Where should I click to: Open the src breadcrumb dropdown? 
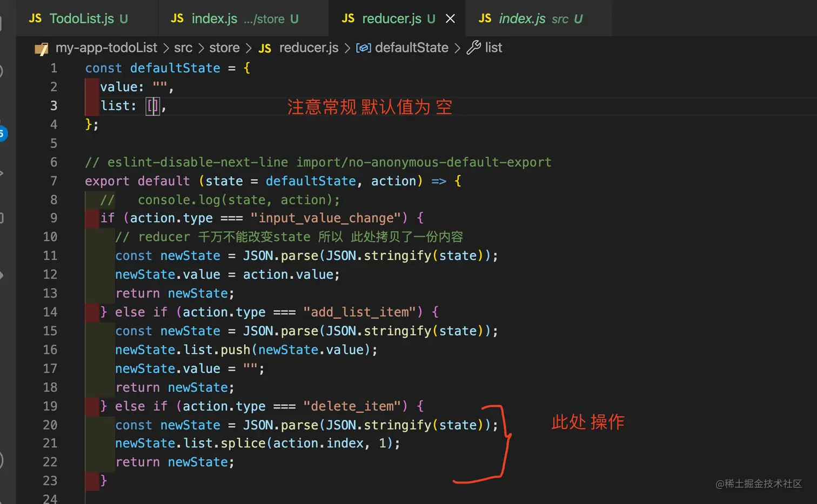pyautogui.click(x=183, y=48)
